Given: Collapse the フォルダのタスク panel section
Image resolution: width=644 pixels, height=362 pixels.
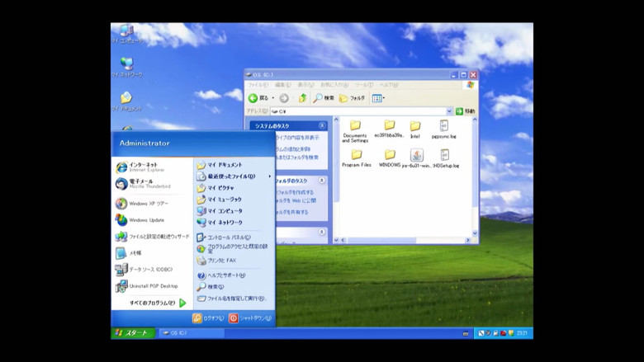Looking at the screenshot, I should click(x=322, y=181).
